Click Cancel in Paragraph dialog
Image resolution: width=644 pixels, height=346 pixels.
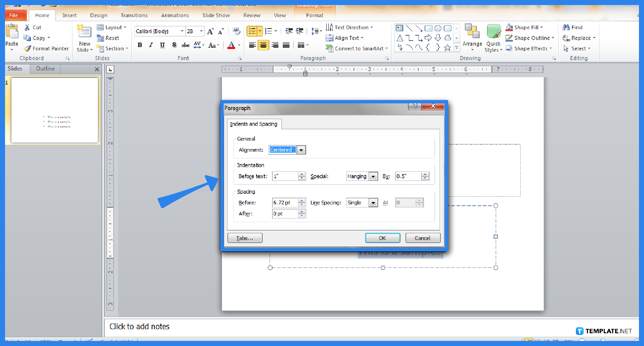click(x=423, y=238)
